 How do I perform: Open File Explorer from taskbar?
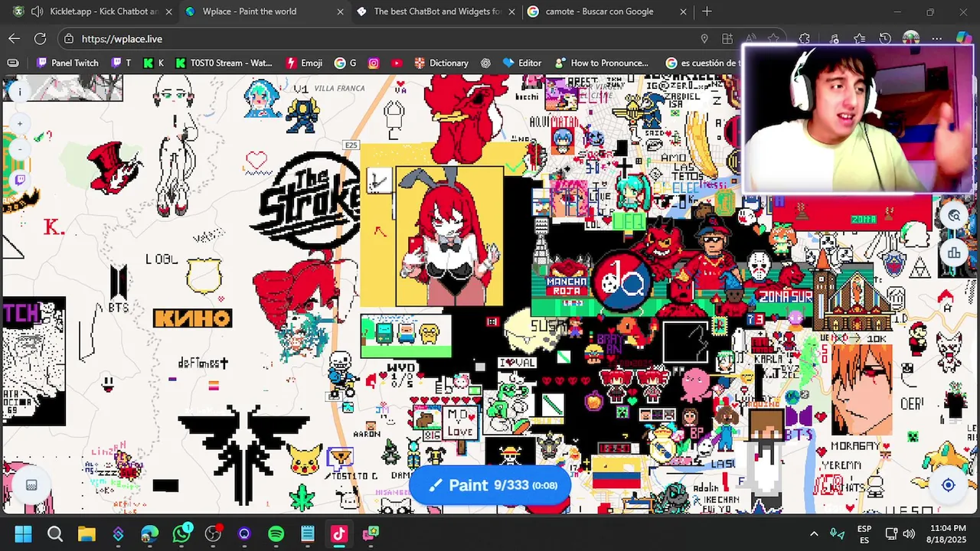click(87, 533)
